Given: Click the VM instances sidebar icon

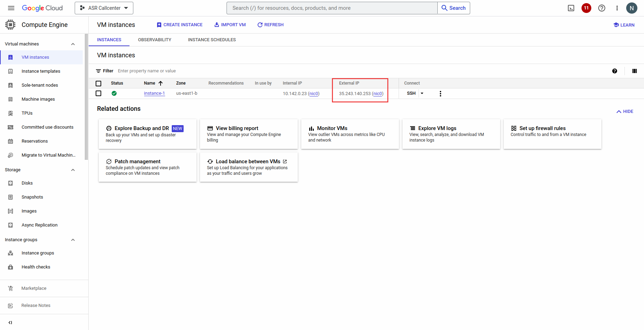Looking at the screenshot, I should coord(10,57).
